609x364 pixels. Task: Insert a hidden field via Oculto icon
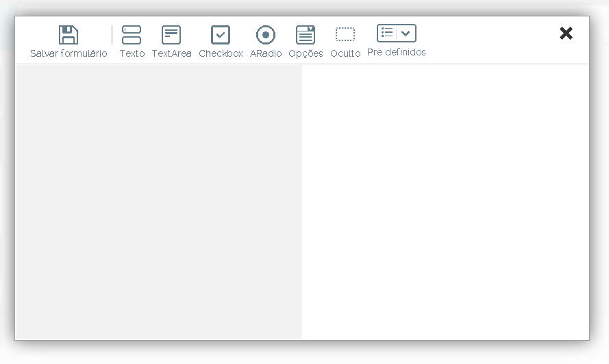coord(345,34)
